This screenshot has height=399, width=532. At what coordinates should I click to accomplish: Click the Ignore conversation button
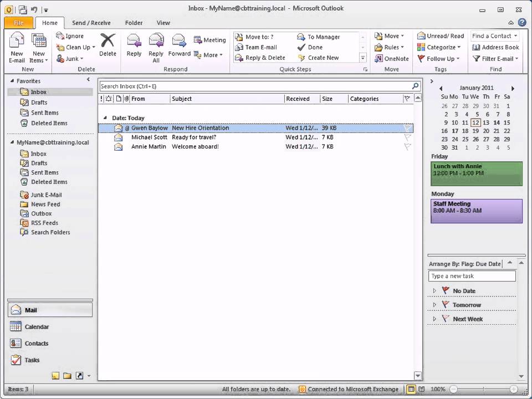(70, 36)
